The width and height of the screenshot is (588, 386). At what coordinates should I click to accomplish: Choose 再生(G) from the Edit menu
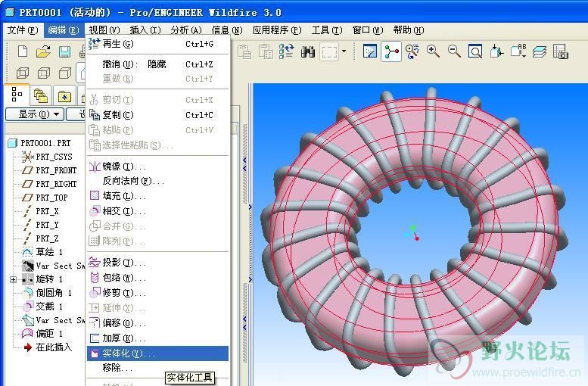157,44
